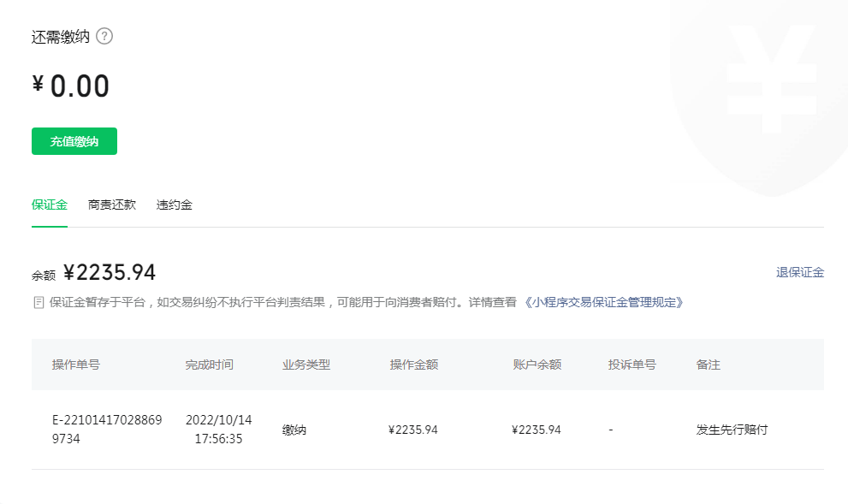848x504 pixels.
Task: Select the 余额 amount ¥2235.94
Action: tap(110, 272)
